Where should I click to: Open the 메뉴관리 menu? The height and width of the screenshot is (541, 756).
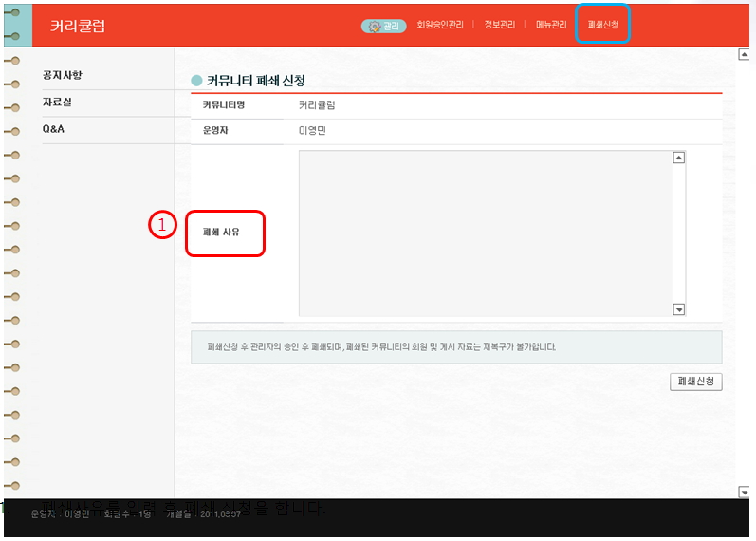tap(551, 25)
